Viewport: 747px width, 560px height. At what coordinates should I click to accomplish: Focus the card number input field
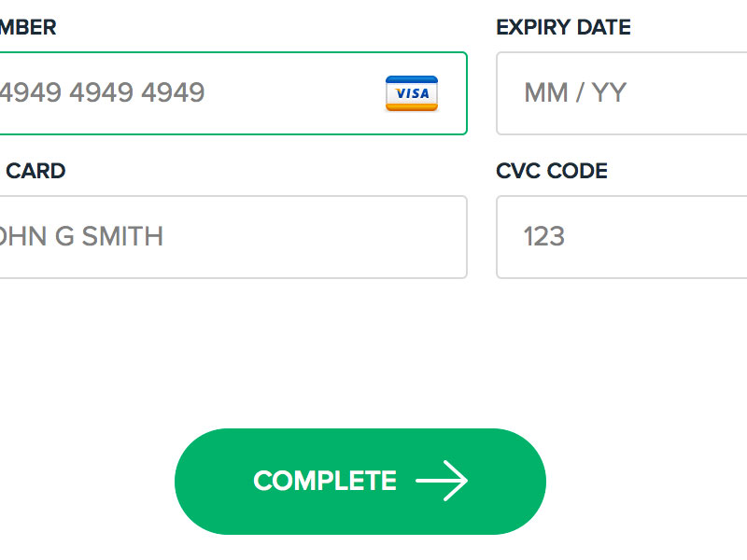tap(233, 93)
